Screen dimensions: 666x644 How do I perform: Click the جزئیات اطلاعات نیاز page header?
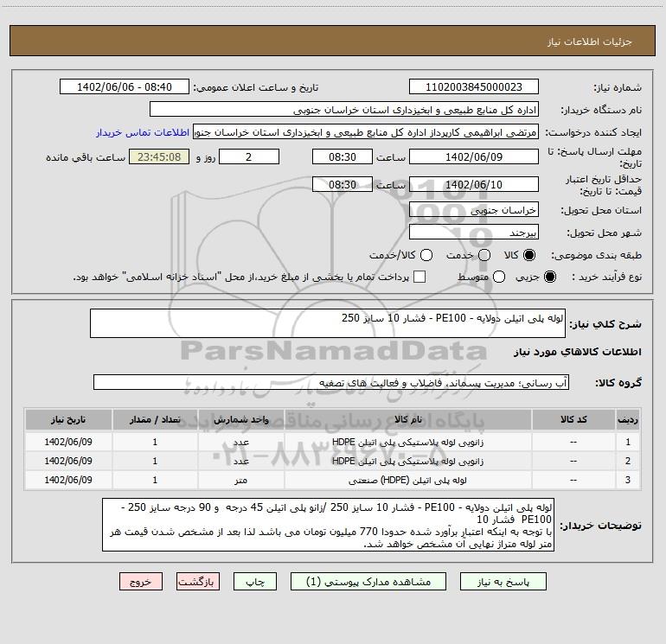[589, 41]
